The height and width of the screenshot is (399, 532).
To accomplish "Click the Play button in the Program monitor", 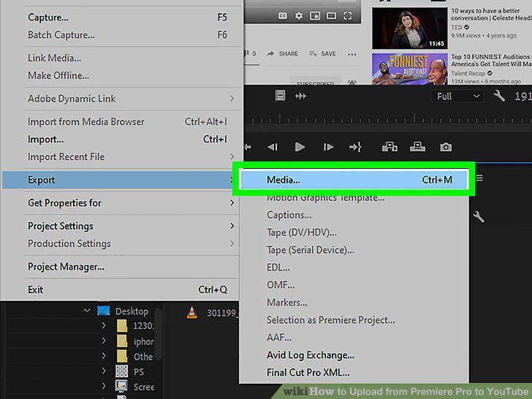I will pyautogui.click(x=300, y=147).
